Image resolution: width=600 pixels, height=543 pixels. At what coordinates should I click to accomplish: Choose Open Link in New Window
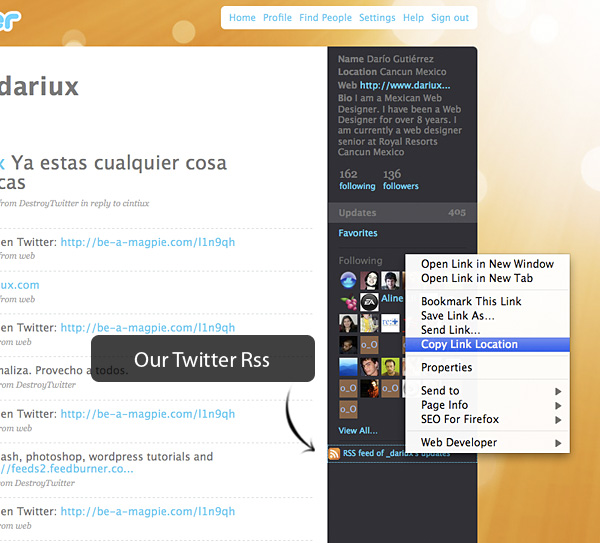click(487, 264)
